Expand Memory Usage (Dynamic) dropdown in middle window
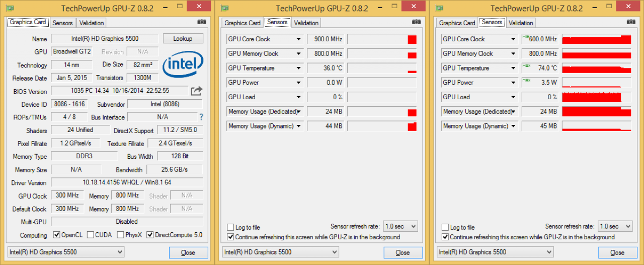The image size is (644, 265). click(x=298, y=126)
